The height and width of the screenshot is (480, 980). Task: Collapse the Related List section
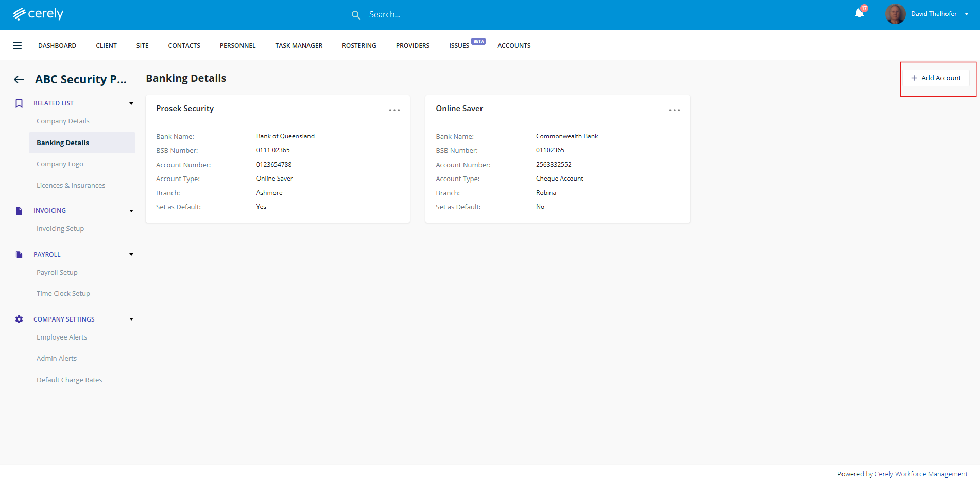131,103
